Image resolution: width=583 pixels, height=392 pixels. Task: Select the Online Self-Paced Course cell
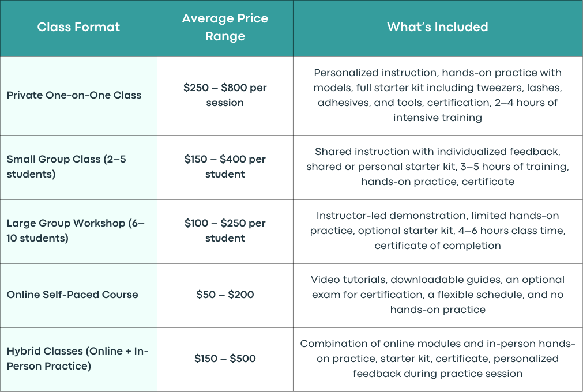78,295
